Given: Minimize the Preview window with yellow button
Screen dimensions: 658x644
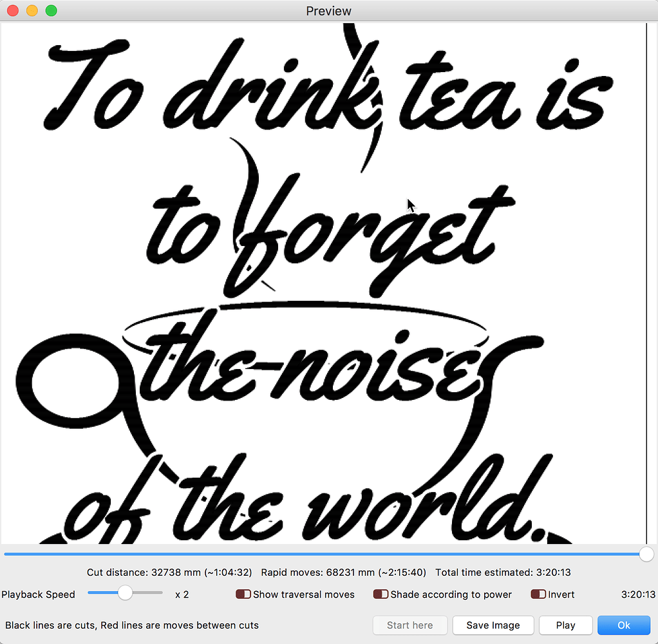Looking at the screenshot, I should coord(32,11).
